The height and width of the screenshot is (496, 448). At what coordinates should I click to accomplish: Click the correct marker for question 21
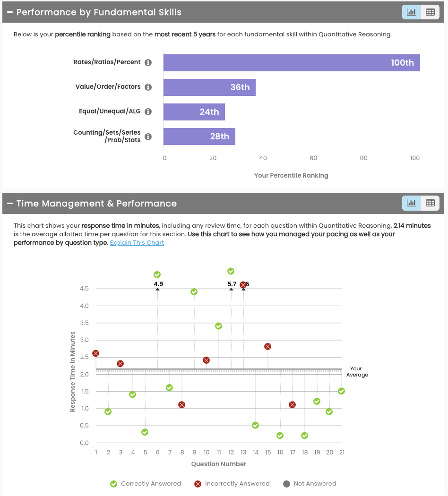pos(341,391)
